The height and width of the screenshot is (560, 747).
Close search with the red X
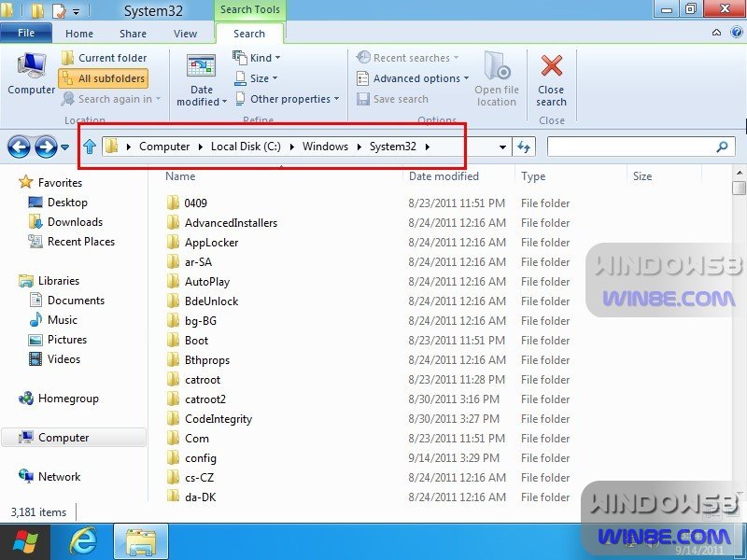pyautogui.click(x=551, y=80)
